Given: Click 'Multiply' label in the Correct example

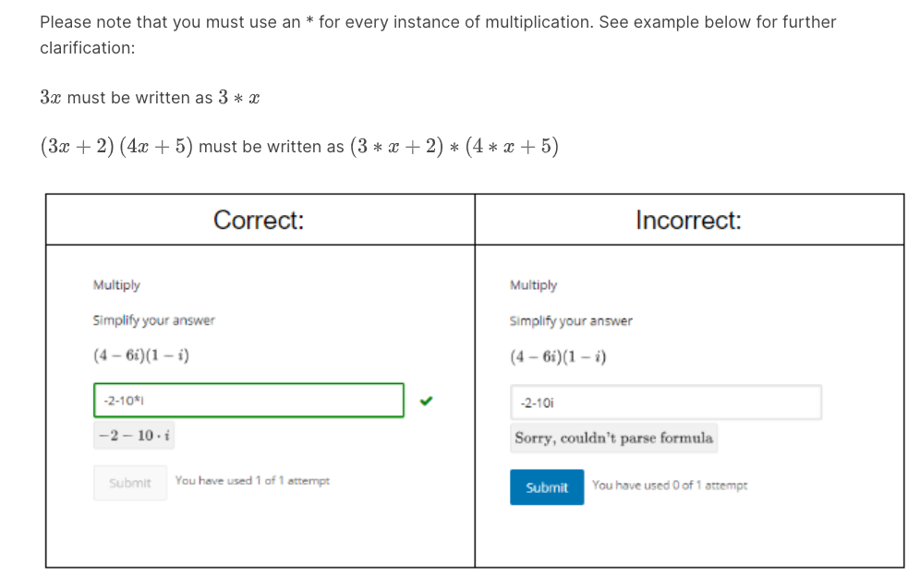Looking at the screenshot, I should [x=116, y=285].
